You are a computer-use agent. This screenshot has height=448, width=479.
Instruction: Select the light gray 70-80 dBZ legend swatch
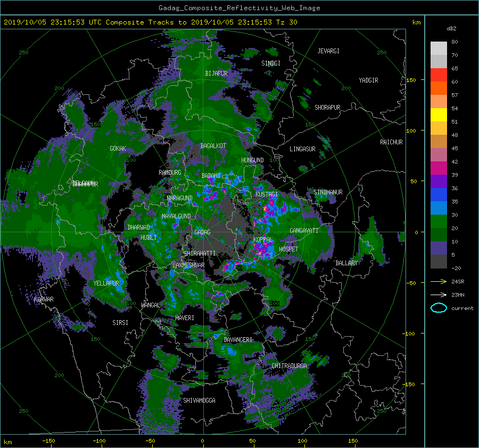coord(439,48)
